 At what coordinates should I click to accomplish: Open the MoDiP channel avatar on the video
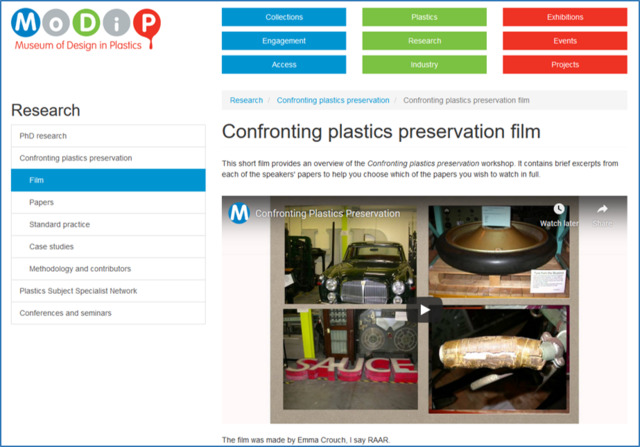coord(239,213)
